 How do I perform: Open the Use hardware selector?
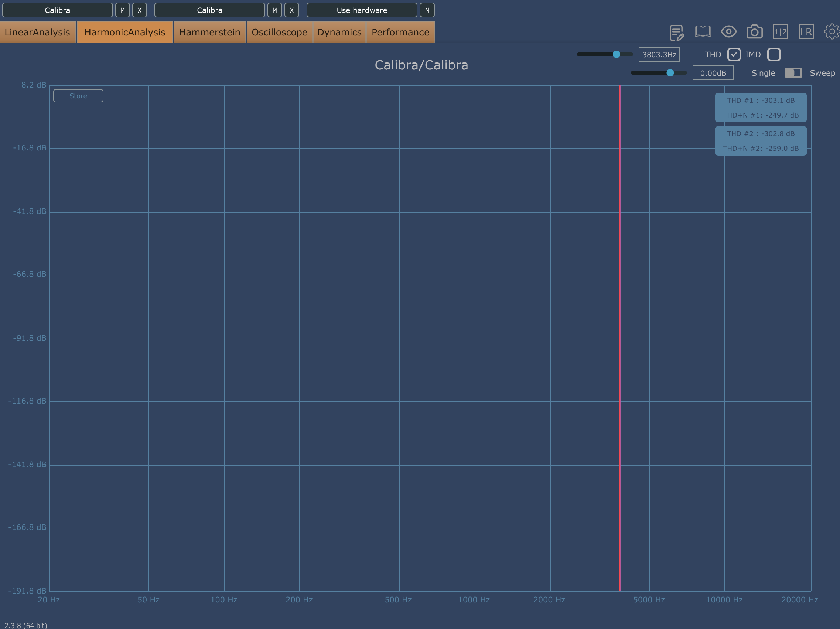pos(362,10)
